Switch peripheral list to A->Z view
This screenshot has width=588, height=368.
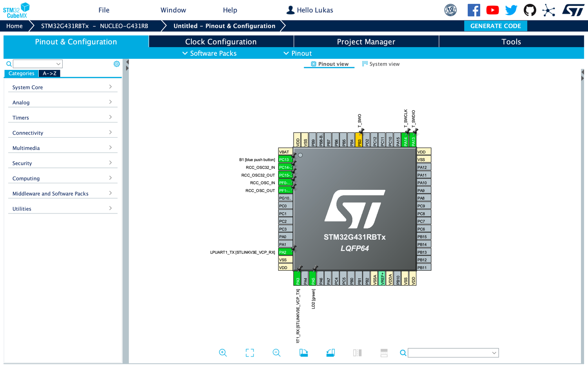49,73
